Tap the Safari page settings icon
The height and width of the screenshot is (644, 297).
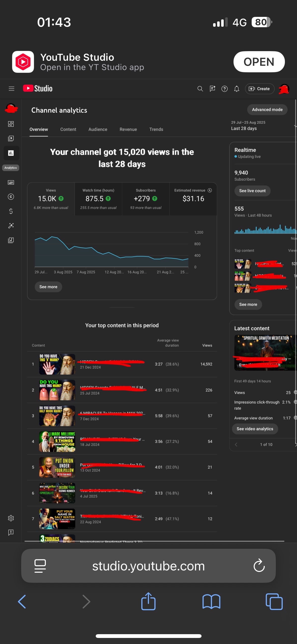[x=40, y=566]
